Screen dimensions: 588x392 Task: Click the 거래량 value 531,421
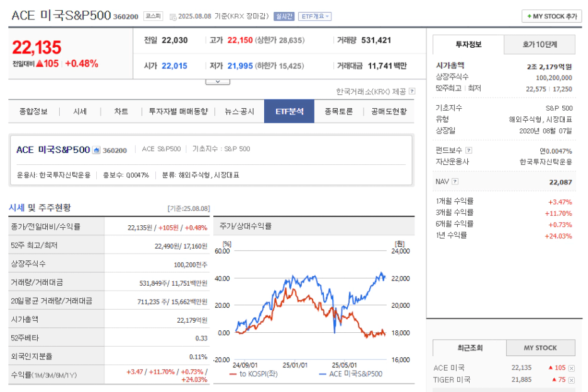click(376, 40)
